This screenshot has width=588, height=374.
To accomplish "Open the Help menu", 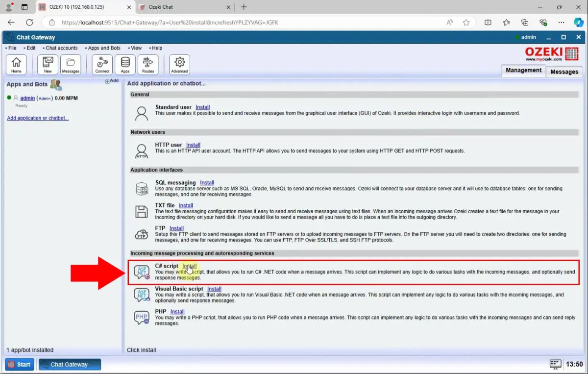I will (157, 48).
